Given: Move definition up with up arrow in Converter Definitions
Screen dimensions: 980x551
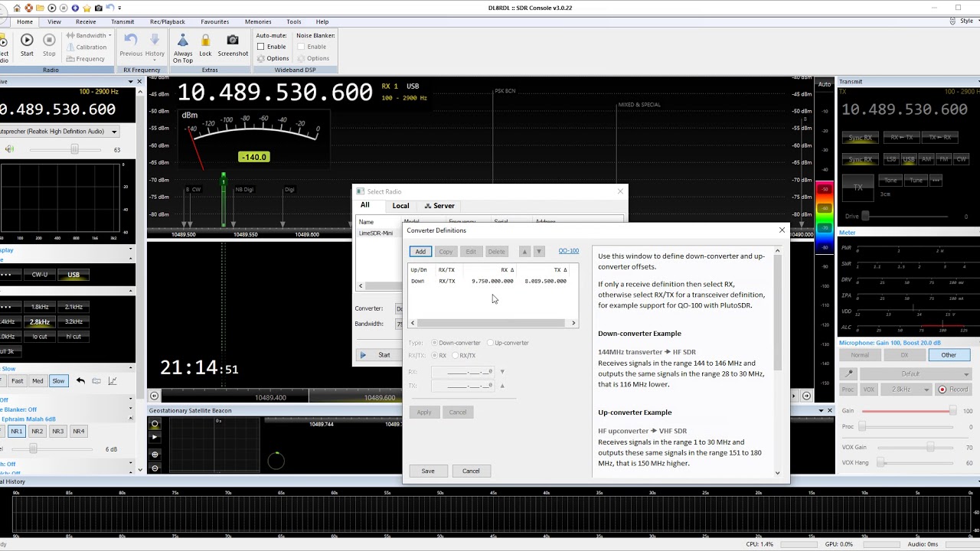Looking at the screenshot, I should tap(524, 252).
